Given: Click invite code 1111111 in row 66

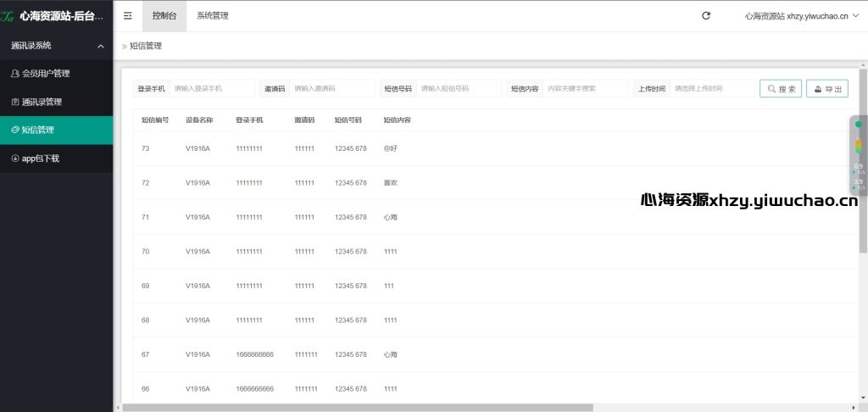Looking at the screenshot, I should tap(306, 389).
